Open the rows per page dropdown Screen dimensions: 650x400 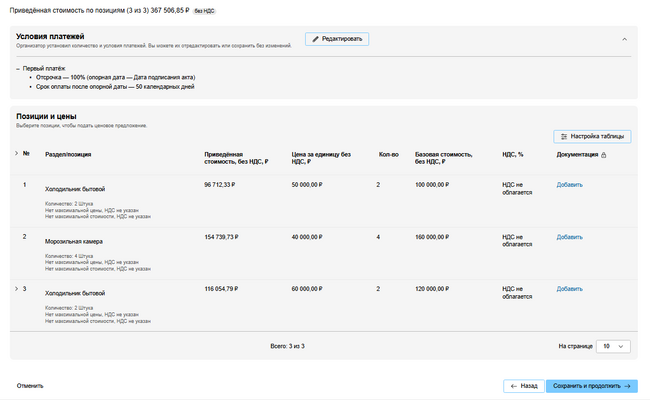[x=613, y=346]
